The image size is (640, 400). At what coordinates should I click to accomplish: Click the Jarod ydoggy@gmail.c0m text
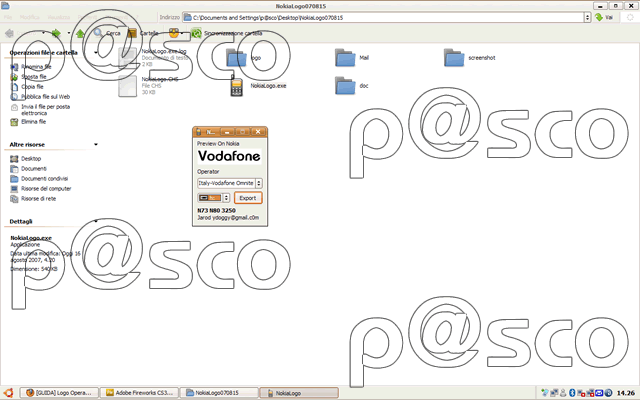pyautogui.click(x=228, y=218)
